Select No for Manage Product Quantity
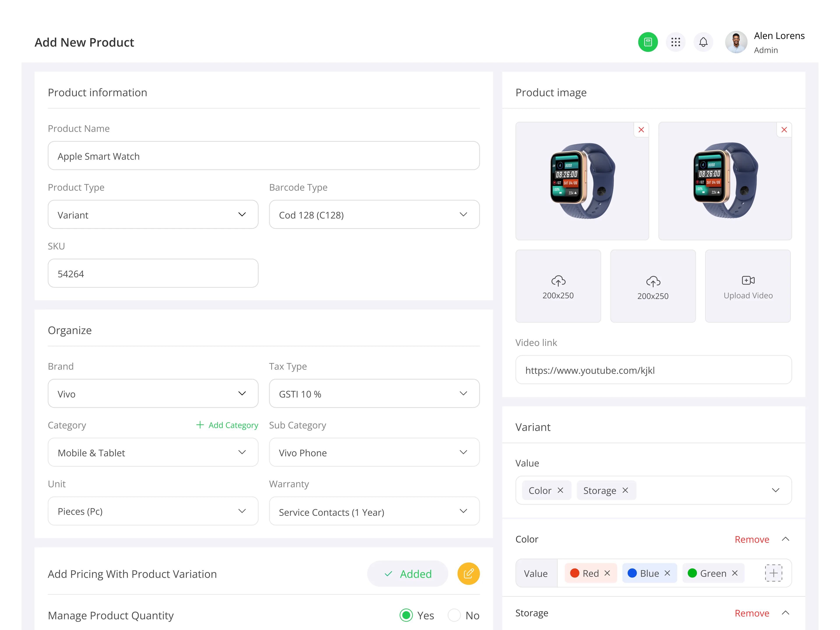Viewport: 840px width, 630px height. (x=454, y=615)
